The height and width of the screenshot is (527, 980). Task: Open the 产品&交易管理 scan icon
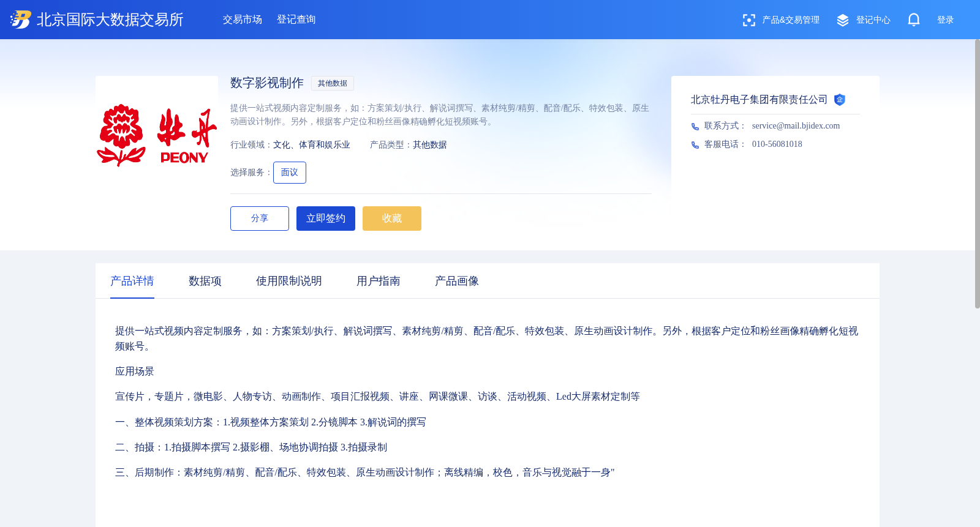point(748,20)
